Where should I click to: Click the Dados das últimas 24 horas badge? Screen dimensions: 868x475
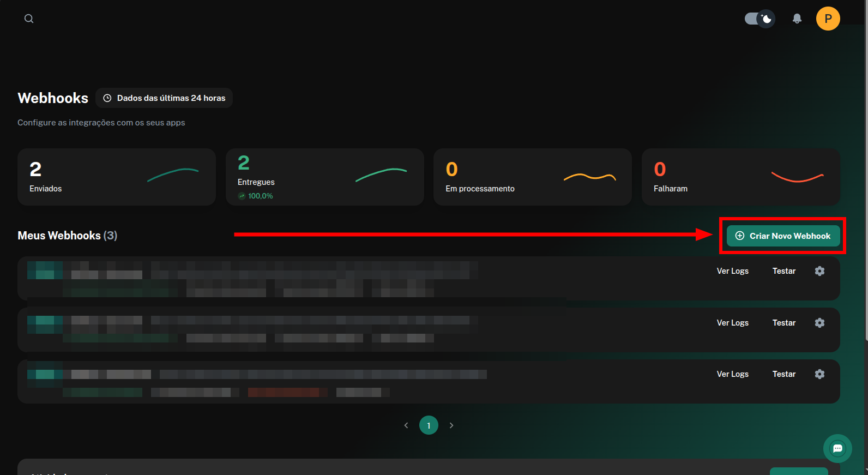164,98
